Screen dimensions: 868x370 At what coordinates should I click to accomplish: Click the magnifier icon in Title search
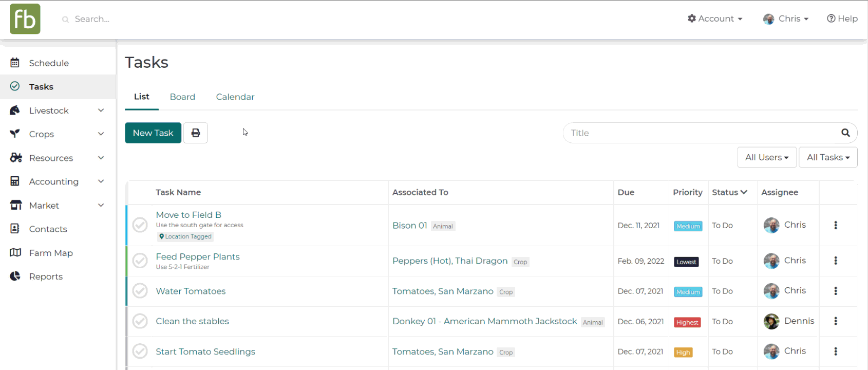click(845, 133)
